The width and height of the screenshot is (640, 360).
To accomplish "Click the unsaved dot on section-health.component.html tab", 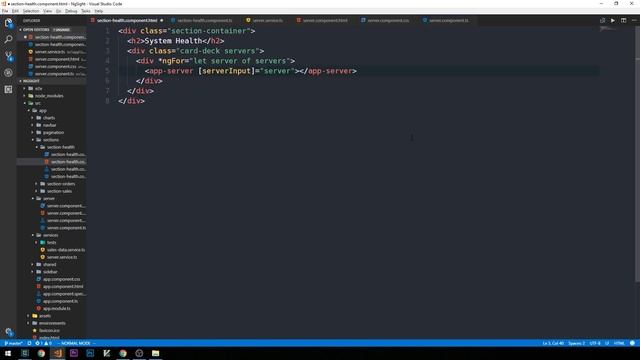I will coord(162,20).
